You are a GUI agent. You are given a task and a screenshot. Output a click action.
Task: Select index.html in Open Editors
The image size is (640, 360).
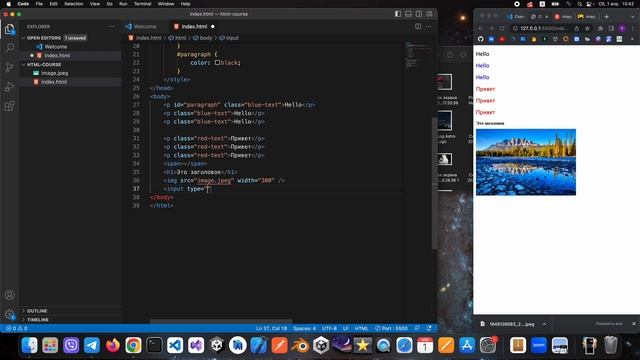click(57, 55)
